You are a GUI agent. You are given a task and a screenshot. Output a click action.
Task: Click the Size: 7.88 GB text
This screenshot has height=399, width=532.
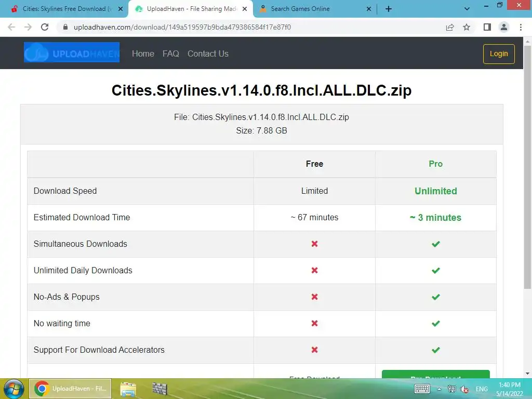(262, 130)
